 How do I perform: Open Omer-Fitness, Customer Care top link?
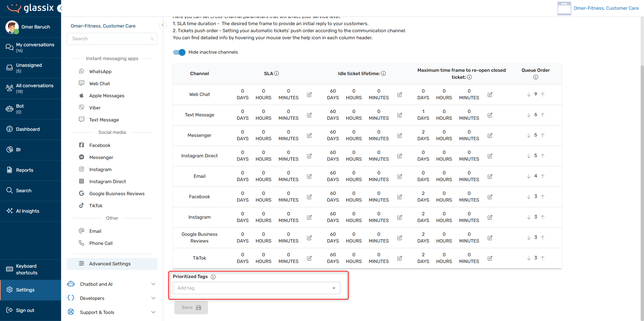coord(606,8)
